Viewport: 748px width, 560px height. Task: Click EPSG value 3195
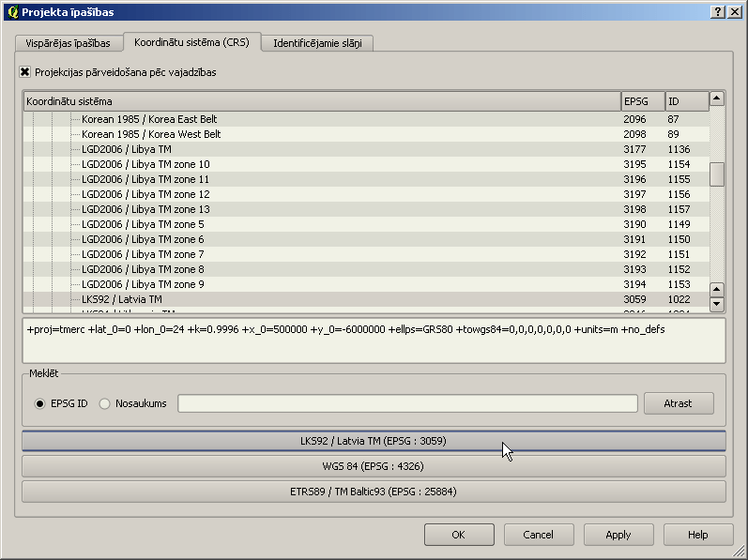[635, 164]
